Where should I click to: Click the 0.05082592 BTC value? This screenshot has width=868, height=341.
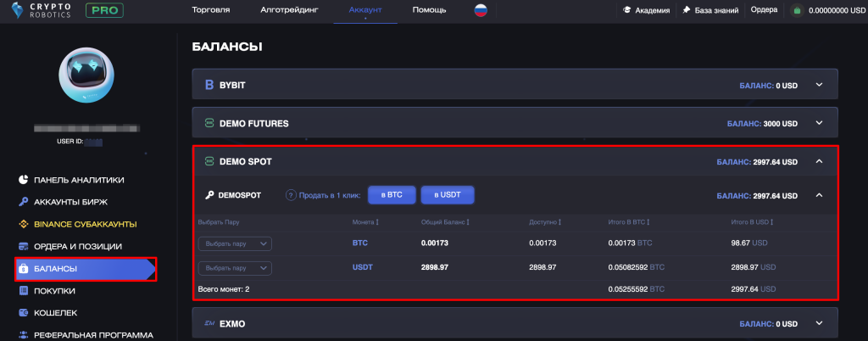pos(636,267)
